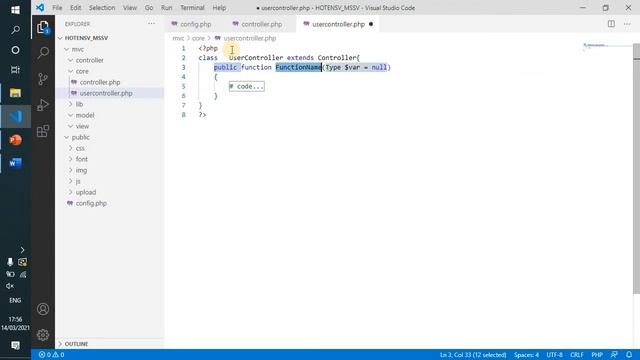
Task: Open the Extensions view
Action: tap(43, 131)
